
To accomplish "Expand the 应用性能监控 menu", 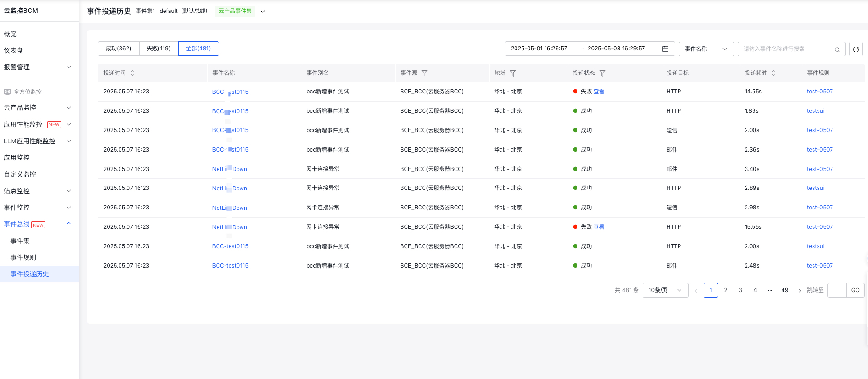I will [69, 124].
